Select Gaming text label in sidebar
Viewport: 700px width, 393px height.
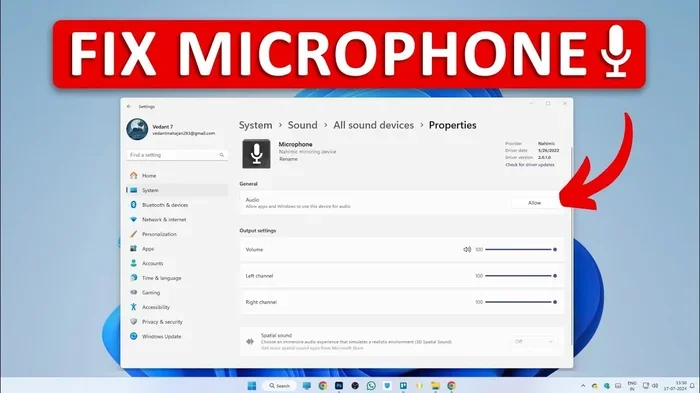point(151,293)
